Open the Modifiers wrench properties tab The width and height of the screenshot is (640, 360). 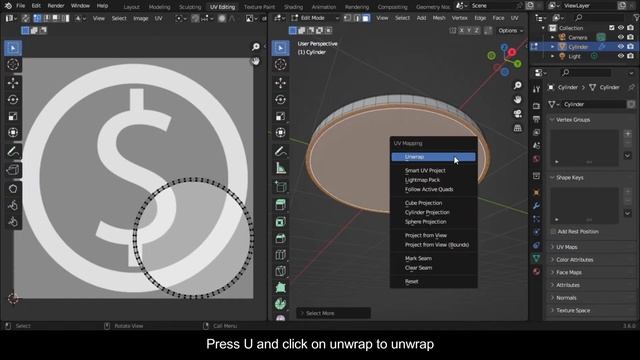[x=536, y=206]
